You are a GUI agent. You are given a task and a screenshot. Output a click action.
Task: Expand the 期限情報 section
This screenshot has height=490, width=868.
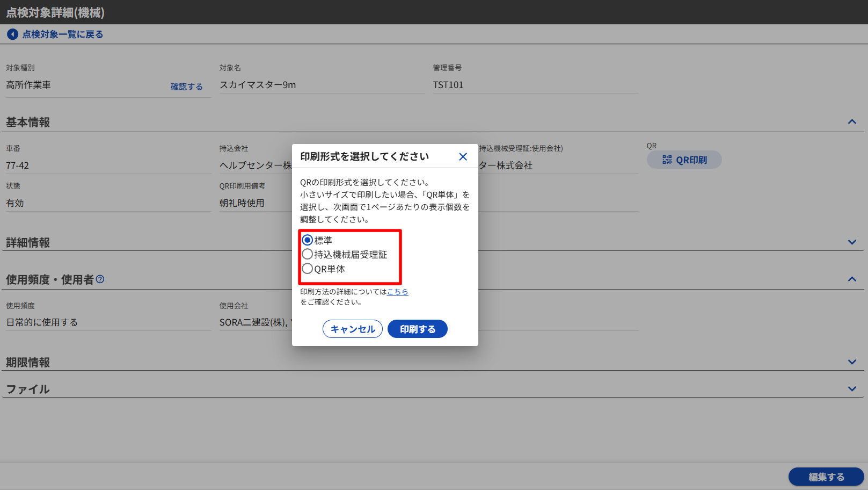click(x=852, y=362)
